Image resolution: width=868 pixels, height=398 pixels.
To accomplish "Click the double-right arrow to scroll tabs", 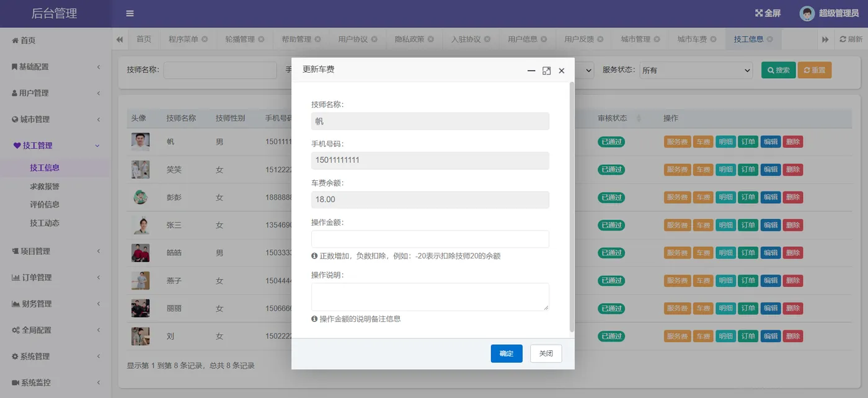I will pyautogui.click(x=826, y=38).
